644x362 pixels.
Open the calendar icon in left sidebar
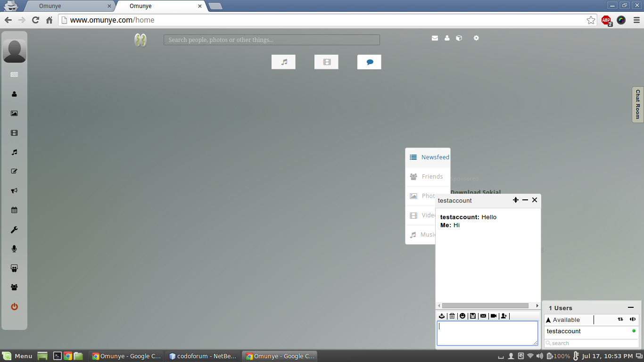click(14, 210)
